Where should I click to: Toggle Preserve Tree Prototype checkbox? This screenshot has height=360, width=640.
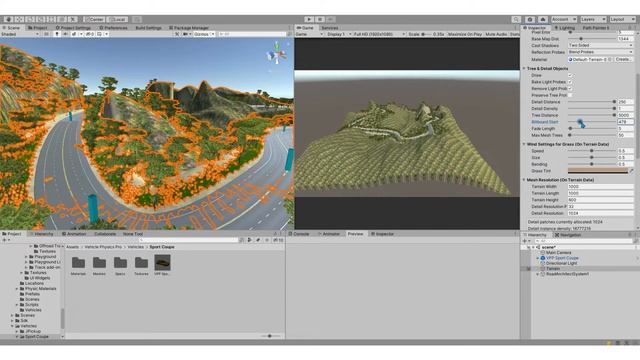(x=570, y=95)
